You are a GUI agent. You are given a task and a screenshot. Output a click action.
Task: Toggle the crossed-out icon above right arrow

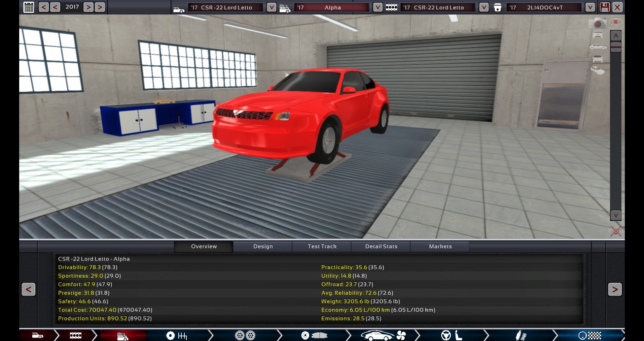point(615,231)
